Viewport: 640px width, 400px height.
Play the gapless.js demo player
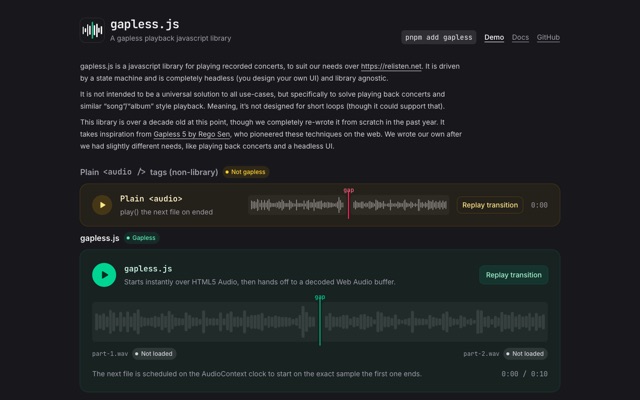pos(104,275)
